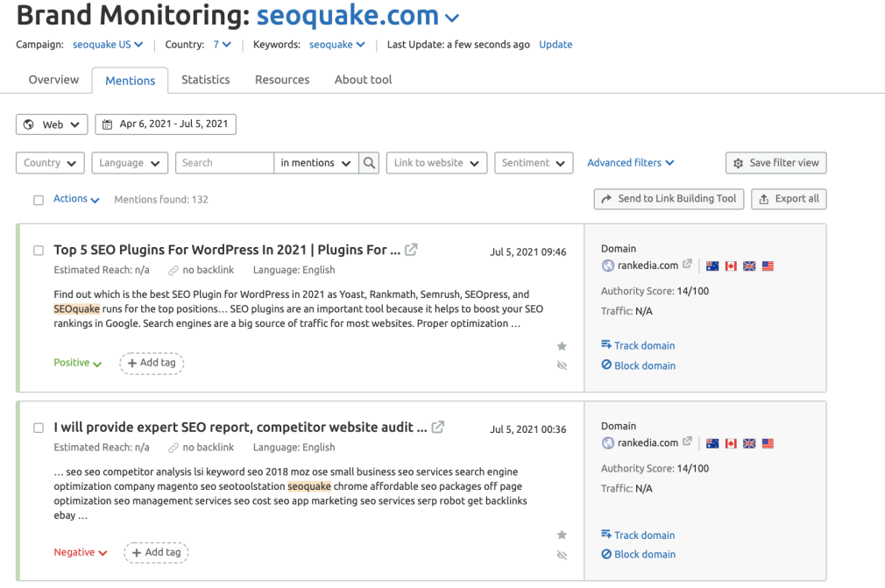Click Authority Score 14/100 in first card
Viewport: 885px width, 588px height.
[655, 291]
